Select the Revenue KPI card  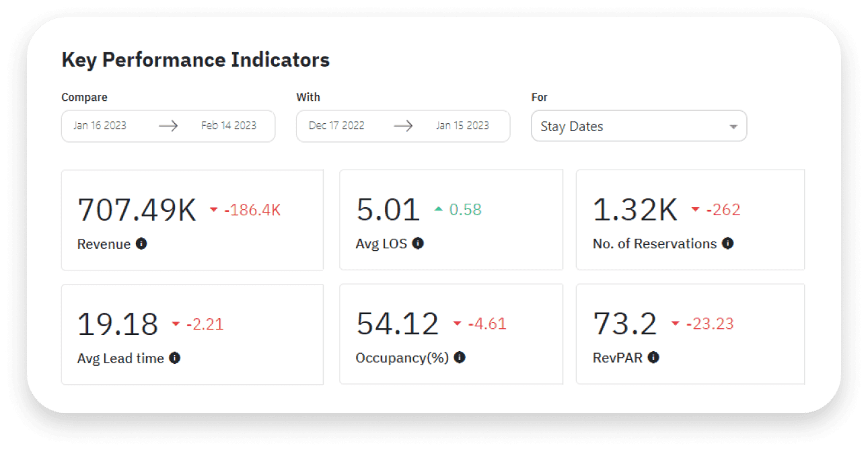pyautogui.click(x=192, y=219)
